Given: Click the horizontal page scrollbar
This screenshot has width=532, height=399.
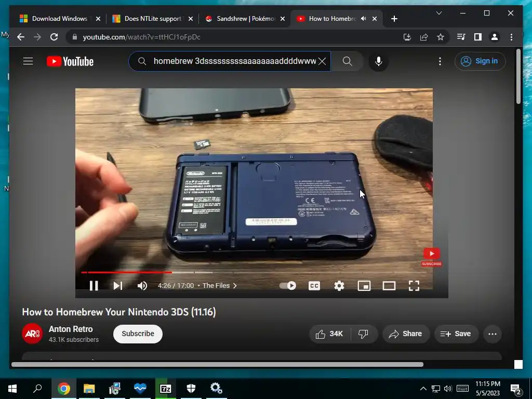Looking at the screenshot, I should tap(217, 364).
